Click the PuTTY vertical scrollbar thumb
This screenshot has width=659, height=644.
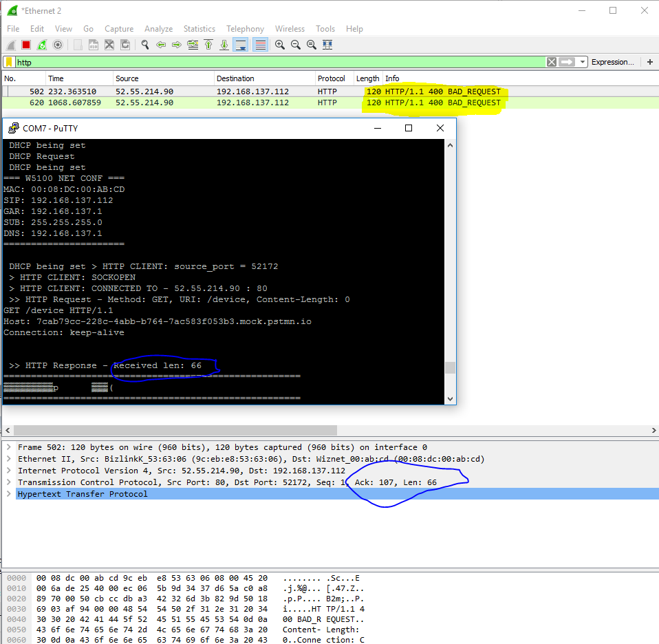(450, 368)
